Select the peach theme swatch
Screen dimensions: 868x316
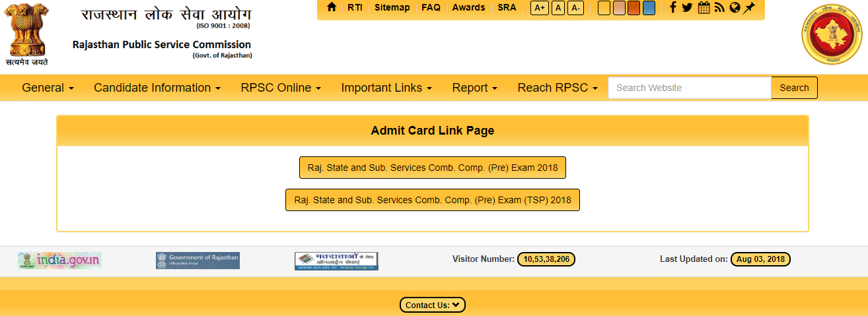(x=619, y=8)
